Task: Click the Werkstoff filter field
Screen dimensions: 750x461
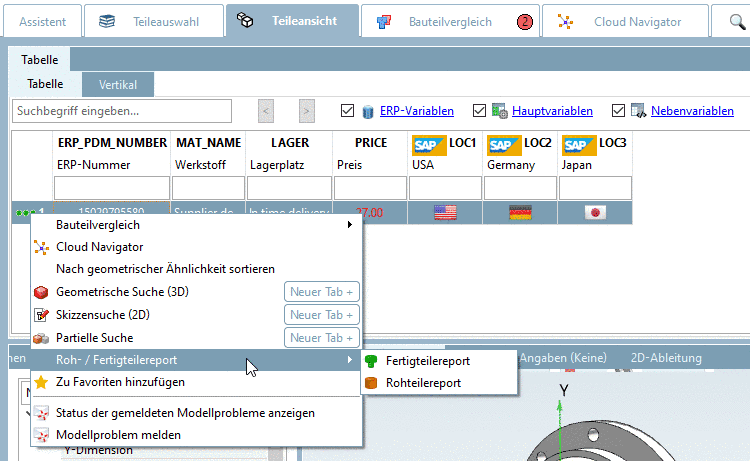Action: (x=208, y=188)
